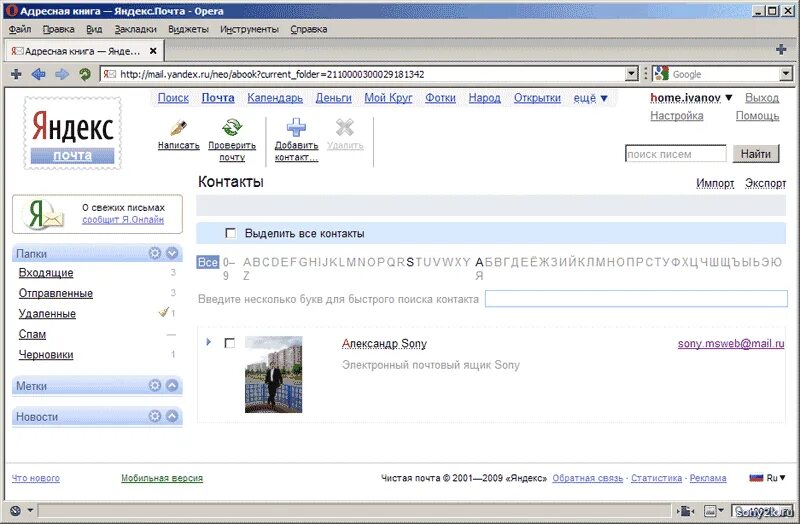800x524 pixels.
Task: Click the Проверить почту refresh icon
Action: pyautogui.click(x=232, y=128)
